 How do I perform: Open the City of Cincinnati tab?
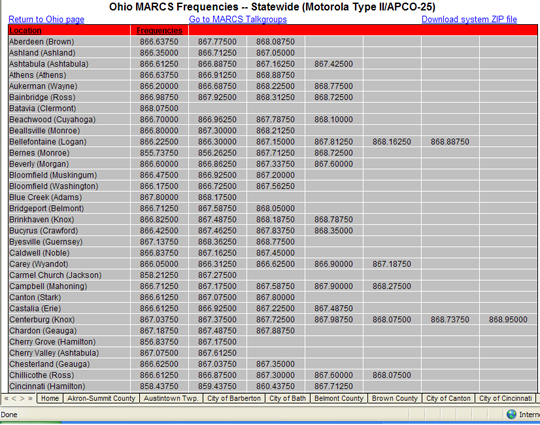(505, 398)
